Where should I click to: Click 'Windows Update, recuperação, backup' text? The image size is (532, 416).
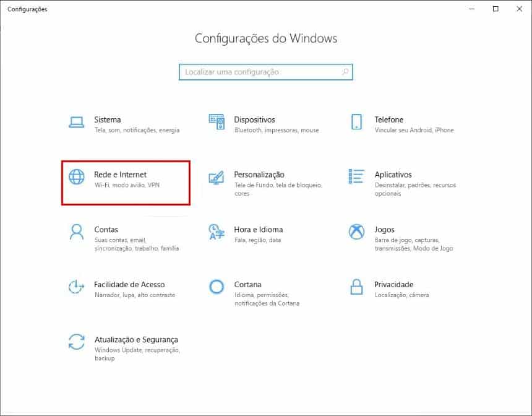coord(137,354)
